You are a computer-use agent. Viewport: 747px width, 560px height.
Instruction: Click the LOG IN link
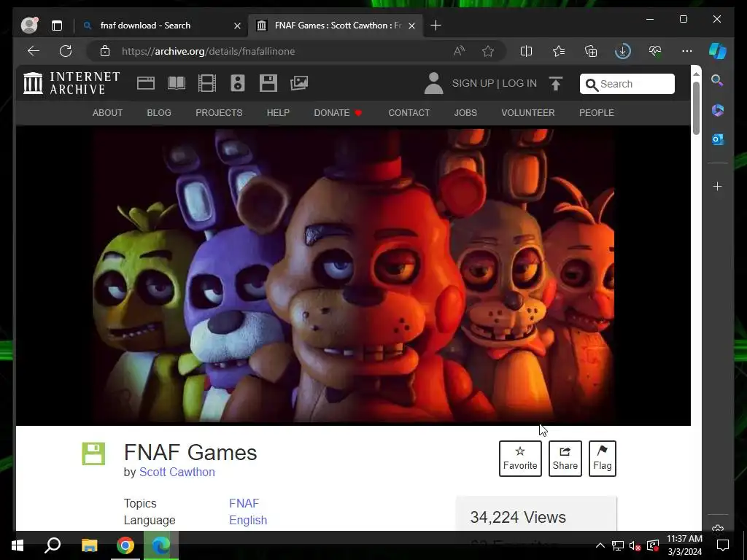pyautogui.click(x=519, y=83)
